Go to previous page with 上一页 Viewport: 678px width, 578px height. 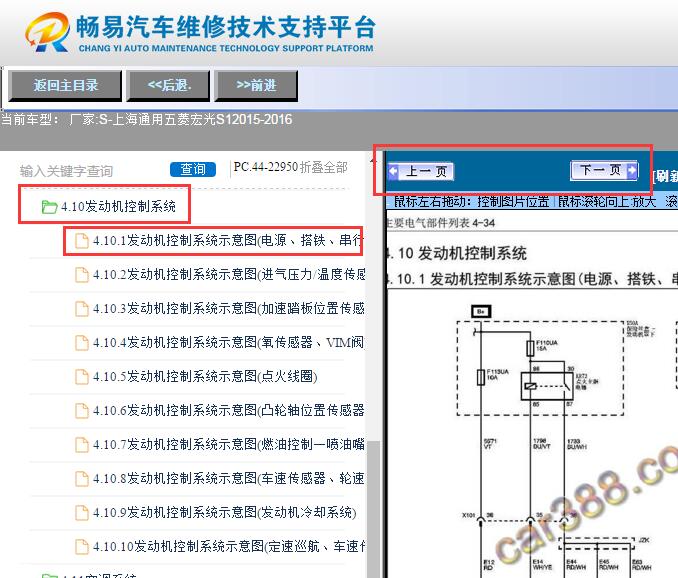click(421, 171)
